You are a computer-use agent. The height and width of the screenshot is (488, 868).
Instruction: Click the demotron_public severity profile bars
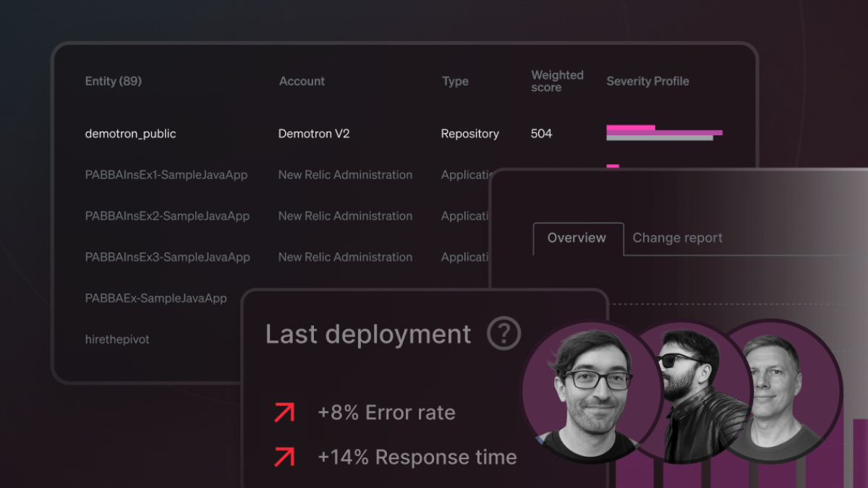click(663, 133)
